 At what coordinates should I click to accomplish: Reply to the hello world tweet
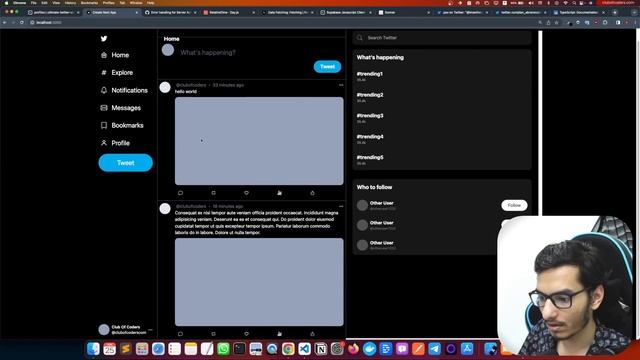click(x=180, y=193)
